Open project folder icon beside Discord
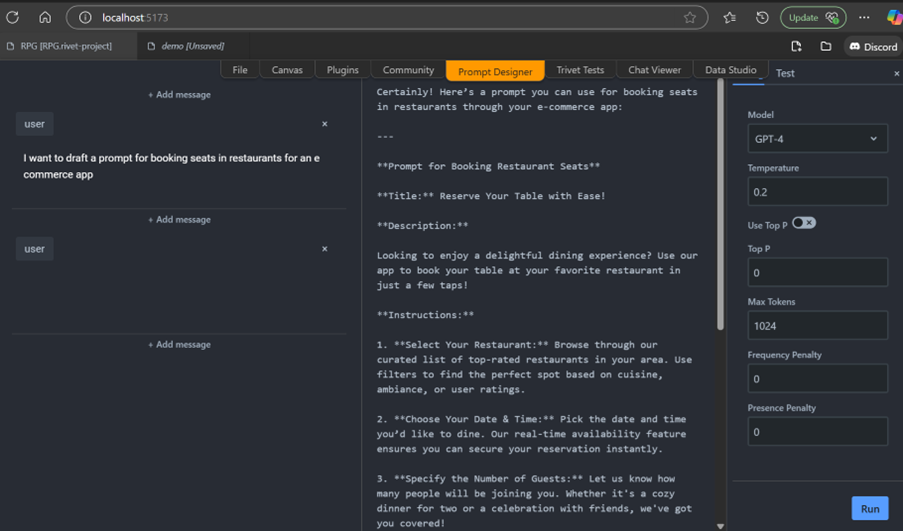This screenshot has height=531, width=903. click(826, 47)
